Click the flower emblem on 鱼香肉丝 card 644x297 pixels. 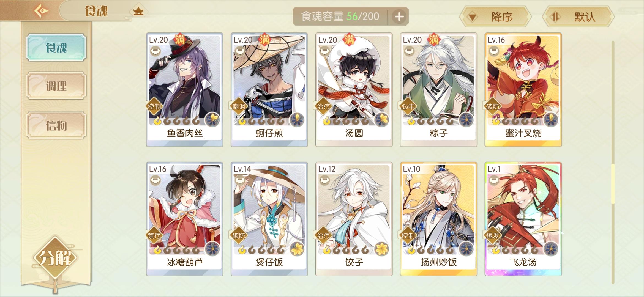(212, 120)
